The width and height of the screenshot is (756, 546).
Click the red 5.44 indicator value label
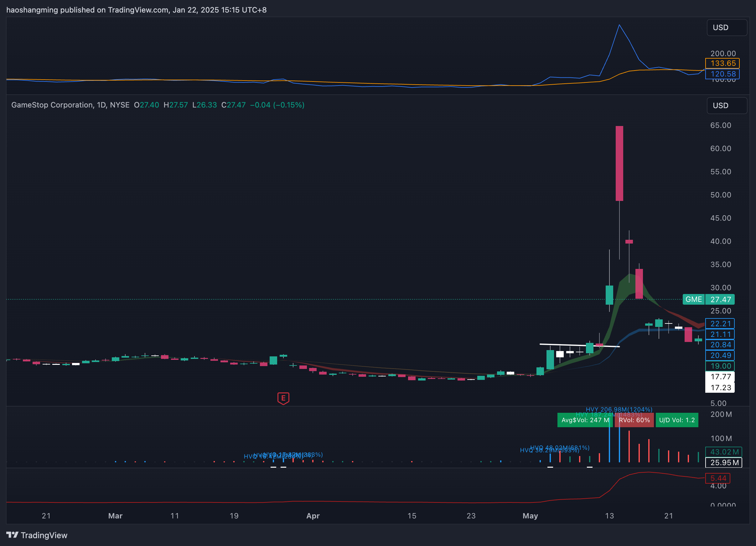pyautogui.click(x=717, y=478)
